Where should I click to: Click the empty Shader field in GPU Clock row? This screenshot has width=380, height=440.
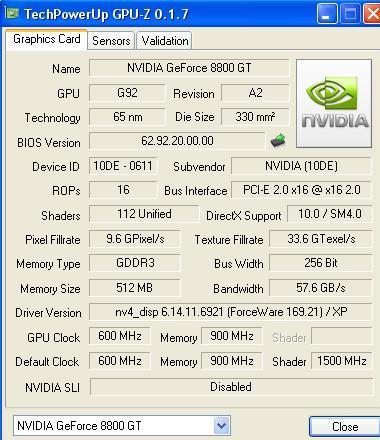[x=341, y=336]
